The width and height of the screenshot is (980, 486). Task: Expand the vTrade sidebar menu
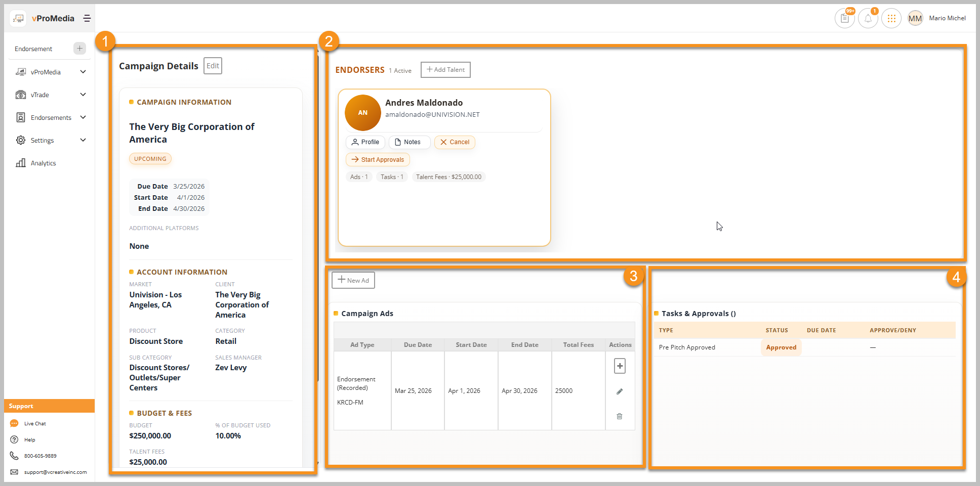click(83, 95)
